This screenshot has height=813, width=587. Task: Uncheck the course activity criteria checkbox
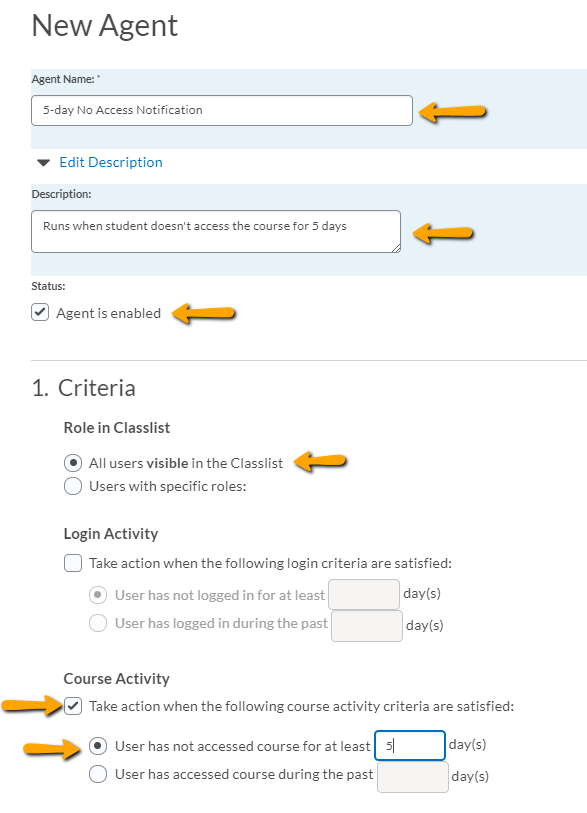tap(73, 706)
